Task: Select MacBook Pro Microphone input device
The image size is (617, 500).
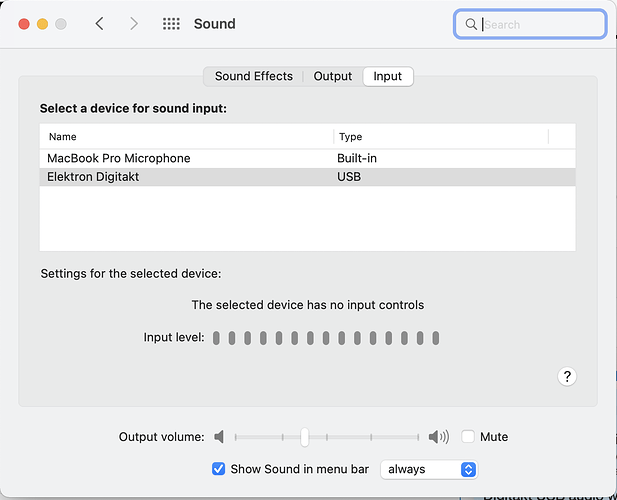Action: [x=118, y=158]
